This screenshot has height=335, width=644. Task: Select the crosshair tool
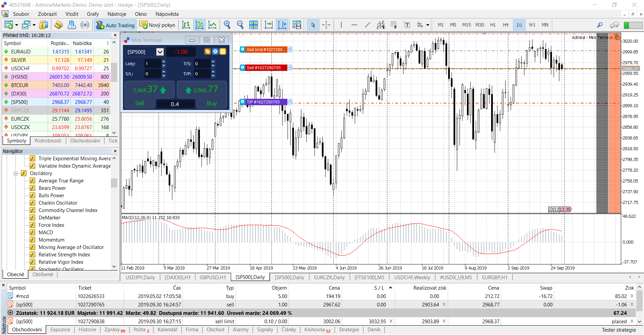coord(326,25)
